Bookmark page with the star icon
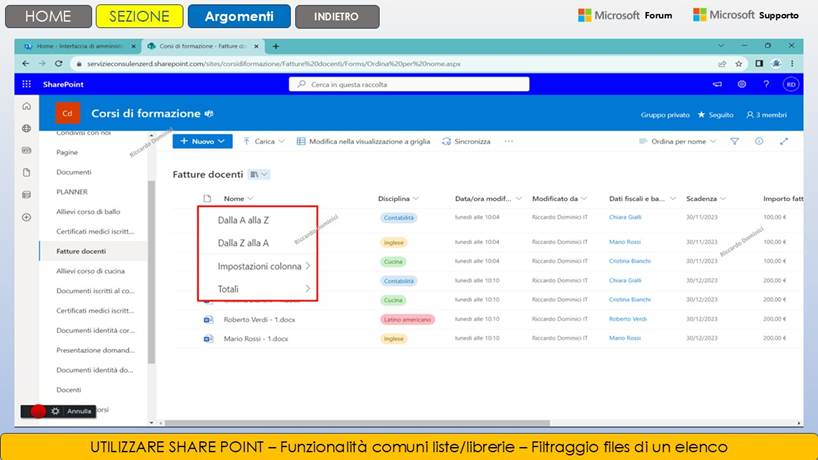 pyautogui.click(x=739, y=64)
